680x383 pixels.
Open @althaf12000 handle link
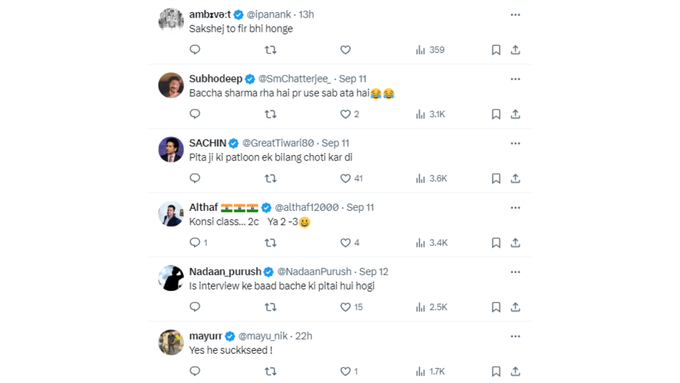(307, 207)
